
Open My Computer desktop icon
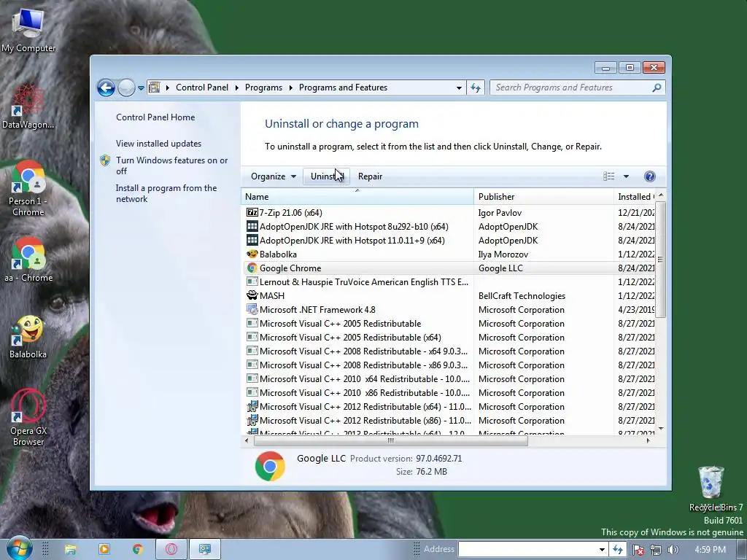[x=28, y=29]
